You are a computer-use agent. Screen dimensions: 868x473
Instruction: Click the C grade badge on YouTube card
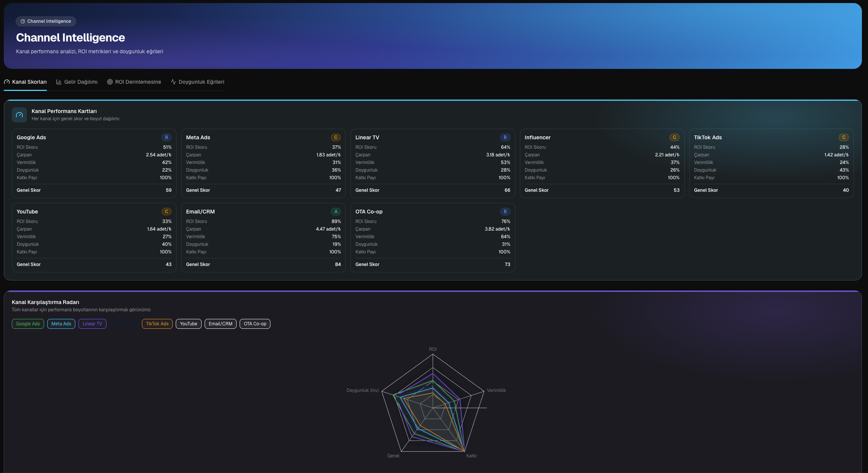pyautogui.click(x=167, y=212)
